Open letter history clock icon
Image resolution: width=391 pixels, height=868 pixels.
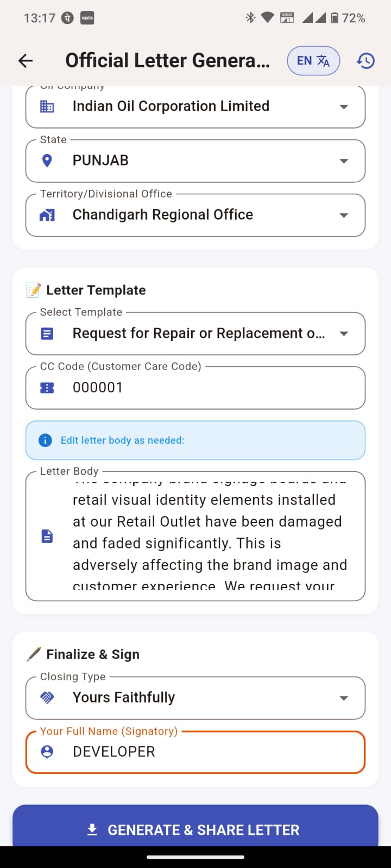tap(365, 61)
